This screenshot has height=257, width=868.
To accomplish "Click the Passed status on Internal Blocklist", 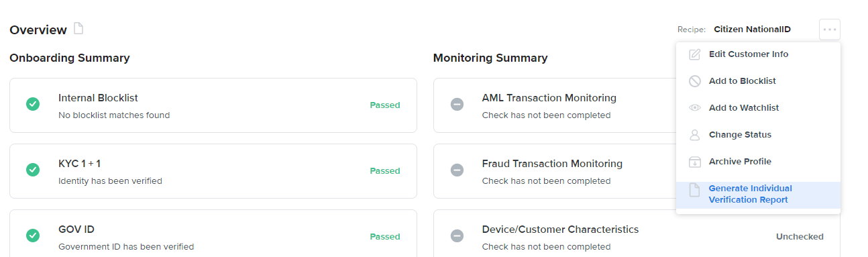I will [385, 105].
